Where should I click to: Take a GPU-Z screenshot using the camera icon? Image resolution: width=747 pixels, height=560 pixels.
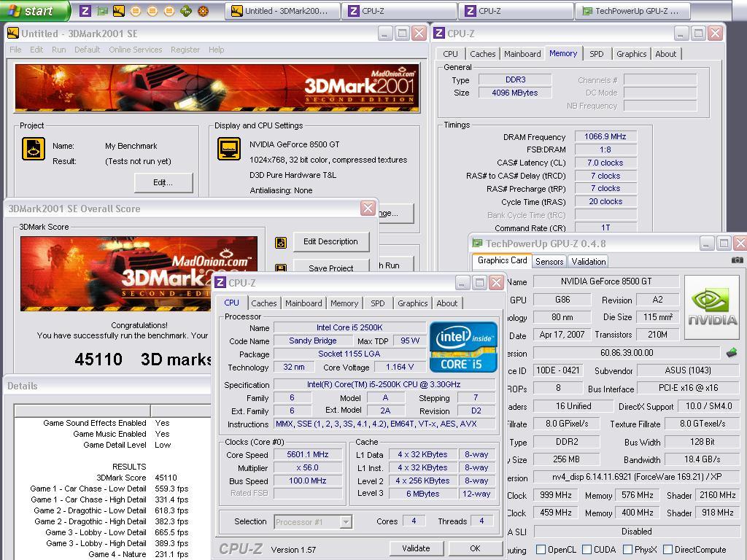click(737, 260)
